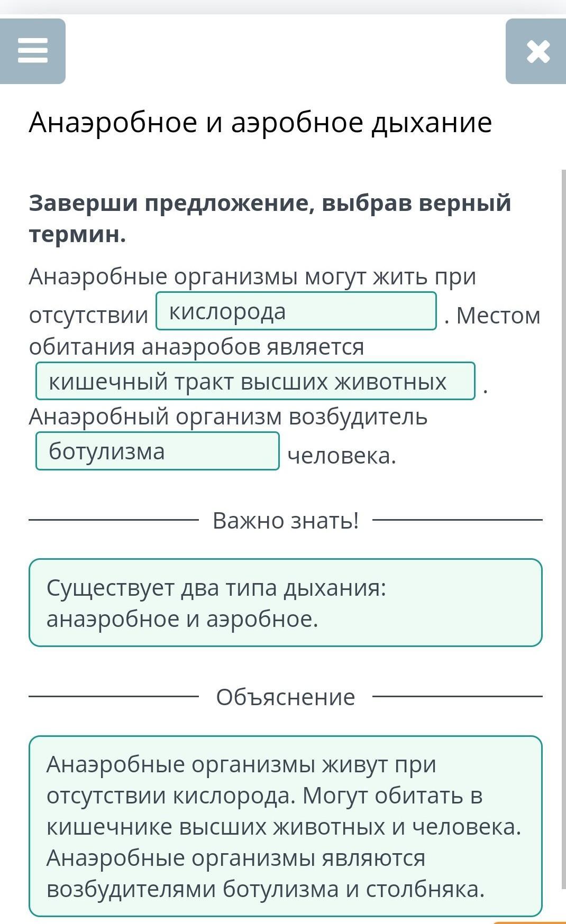The height and width of the screenshot is (924, 566).
Task: Click the orange button at the bottom right
Action: pos(529,922)
